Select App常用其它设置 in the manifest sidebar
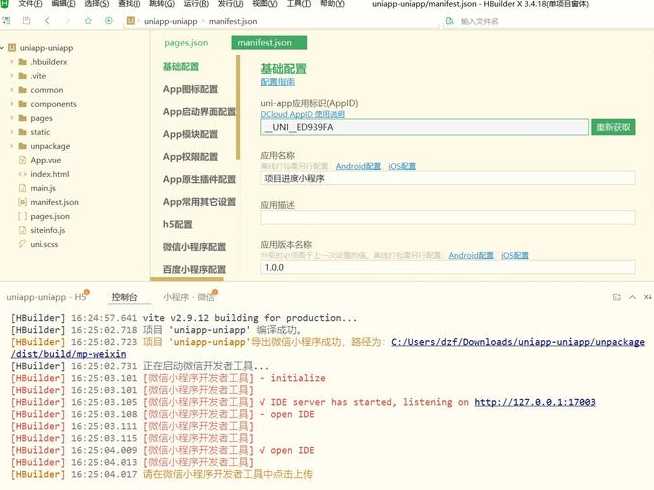This screenshot has width=654, height=490. 199,202
